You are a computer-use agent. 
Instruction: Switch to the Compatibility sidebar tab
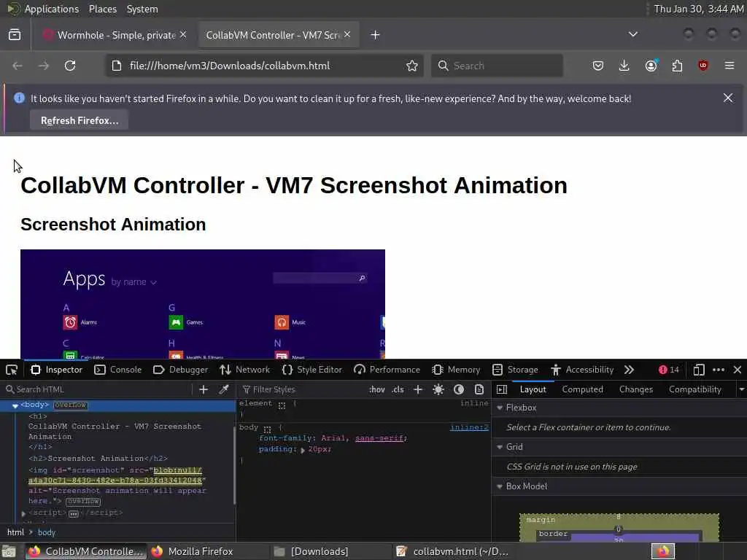695,389
